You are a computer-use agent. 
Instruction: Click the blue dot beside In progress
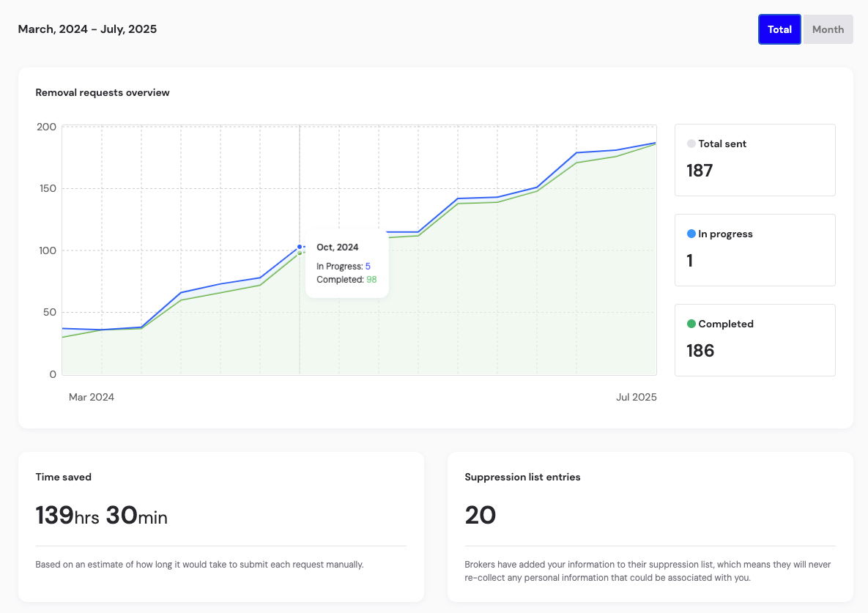tap(691, 234)
